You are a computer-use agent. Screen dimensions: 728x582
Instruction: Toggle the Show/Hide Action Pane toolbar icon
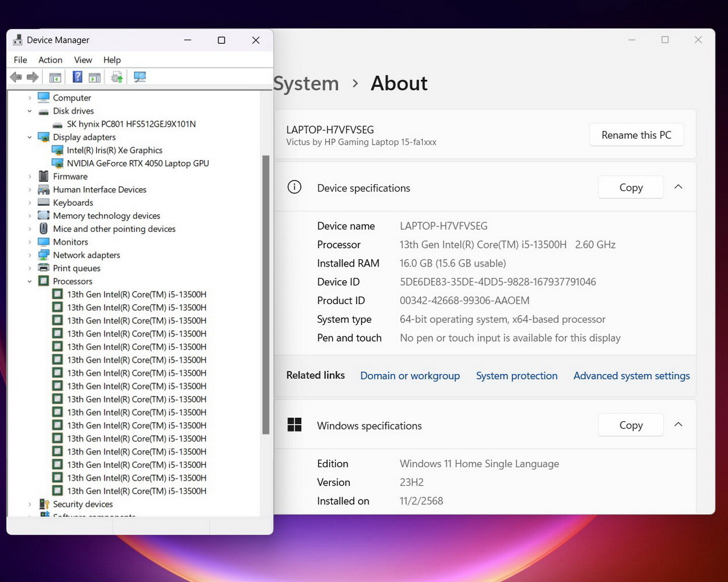click(x=94, y=77)
